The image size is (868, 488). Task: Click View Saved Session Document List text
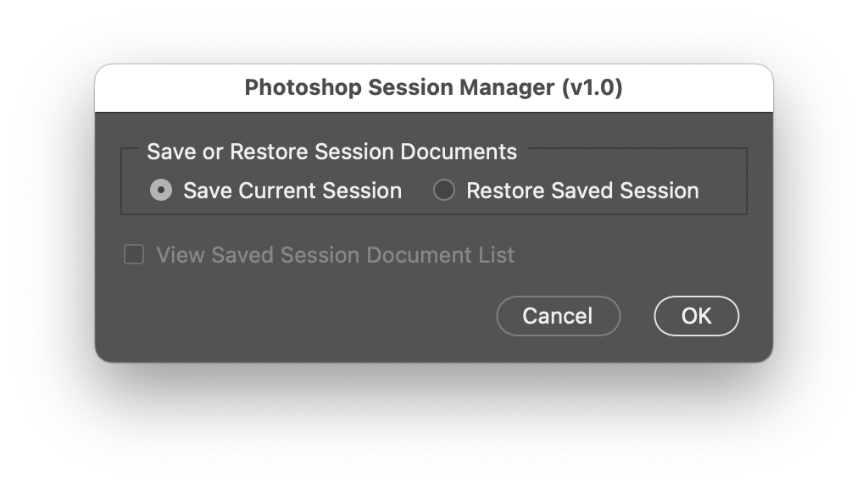336,254
